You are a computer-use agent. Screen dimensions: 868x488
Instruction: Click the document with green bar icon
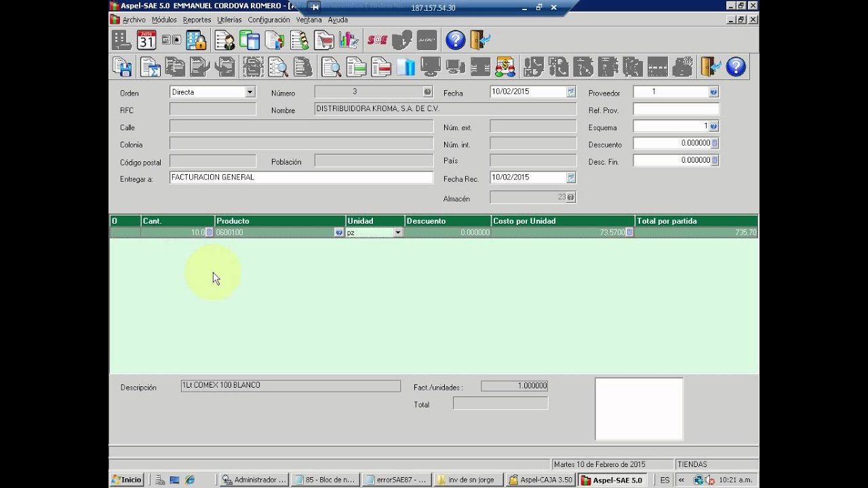click(x=356, y=66)
